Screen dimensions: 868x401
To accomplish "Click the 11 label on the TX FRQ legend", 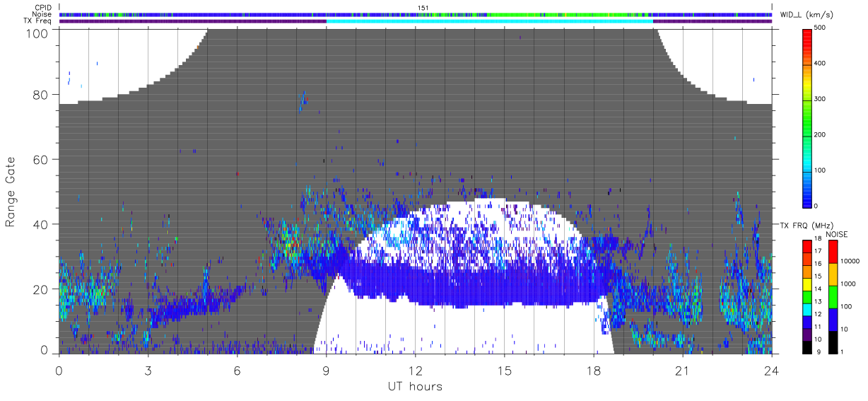I will [818, 327].
